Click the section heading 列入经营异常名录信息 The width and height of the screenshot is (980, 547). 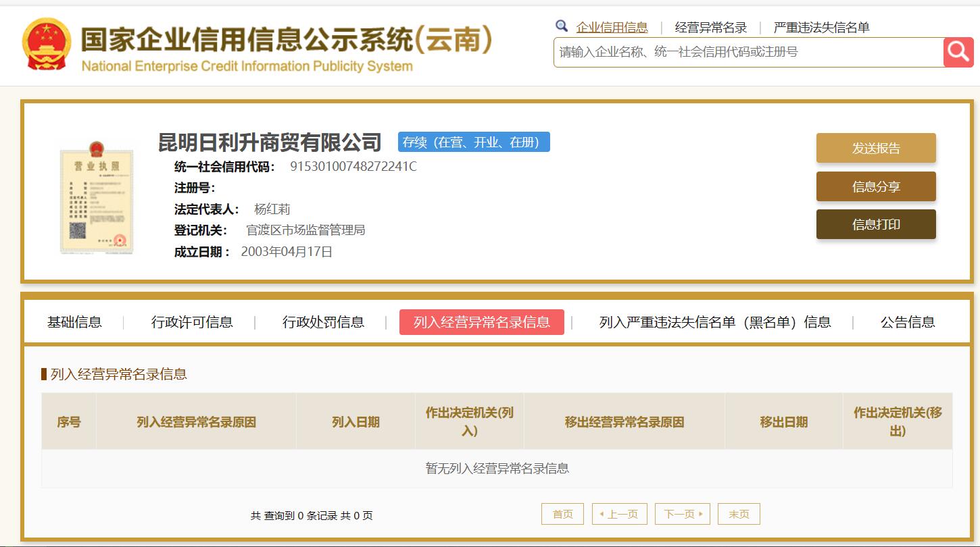pyautogui.click(x=119, y=374)
